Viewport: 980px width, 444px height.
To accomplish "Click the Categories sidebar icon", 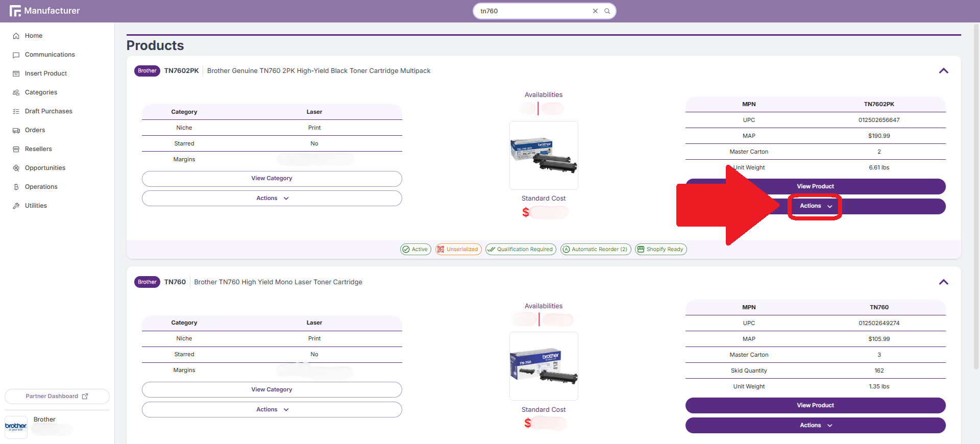I will click(x=16, y=92).
